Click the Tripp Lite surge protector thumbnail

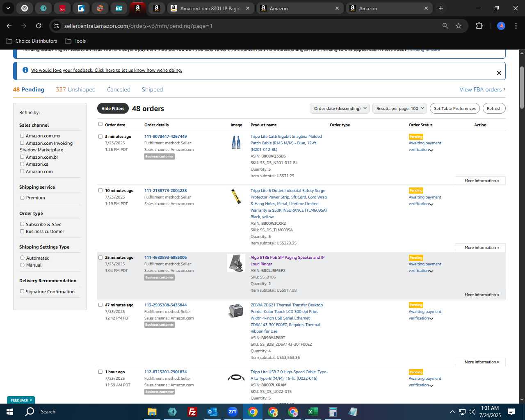[236, 196]
